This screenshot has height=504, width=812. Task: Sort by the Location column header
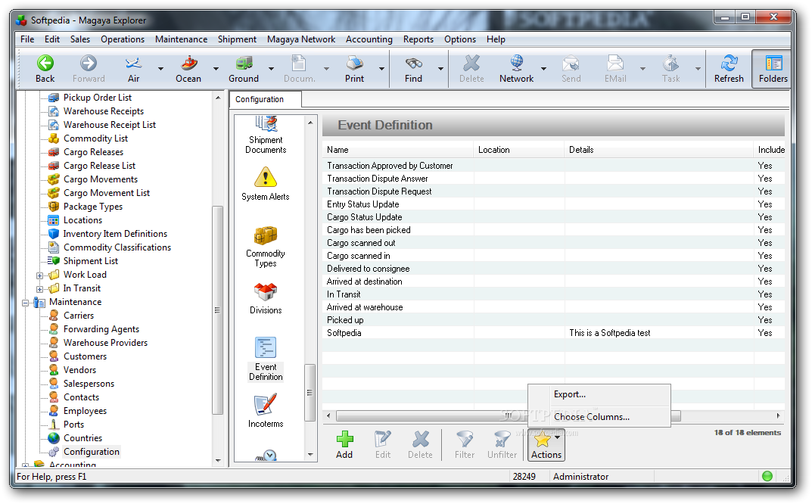519,150
